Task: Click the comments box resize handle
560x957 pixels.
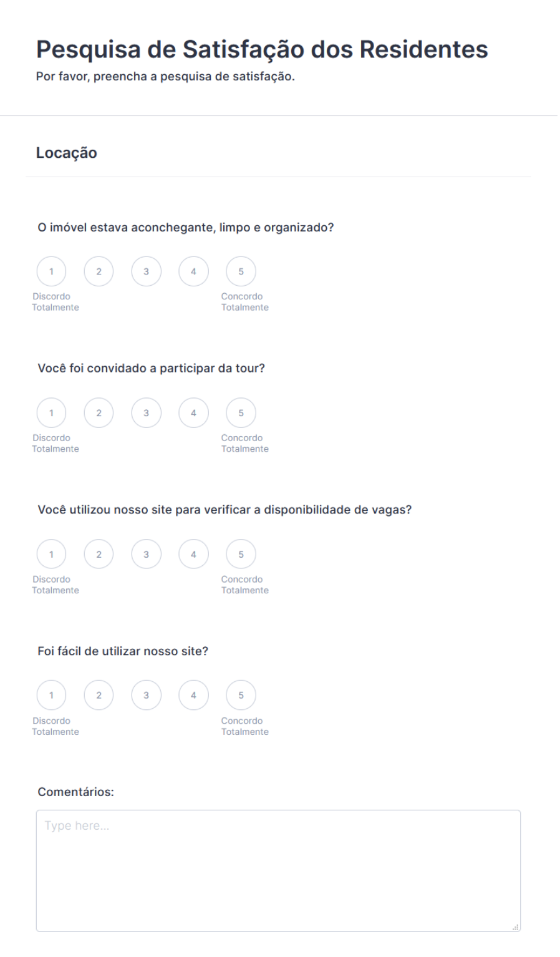Action: click(516, 927)
